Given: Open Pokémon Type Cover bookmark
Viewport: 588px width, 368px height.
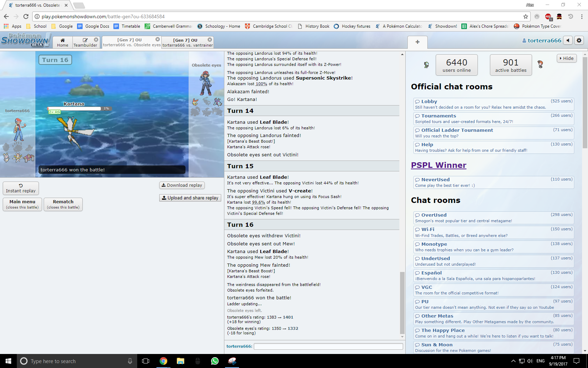Looking at the screenshot, I should pyautogui.click(x=537, y=26).
